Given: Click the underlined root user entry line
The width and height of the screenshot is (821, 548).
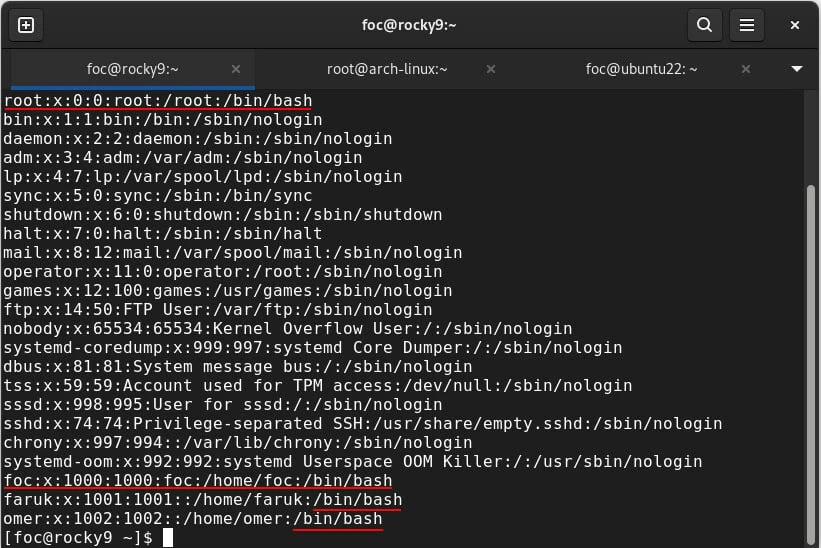Looking at the screenshot, I should (x=158, y=101).
